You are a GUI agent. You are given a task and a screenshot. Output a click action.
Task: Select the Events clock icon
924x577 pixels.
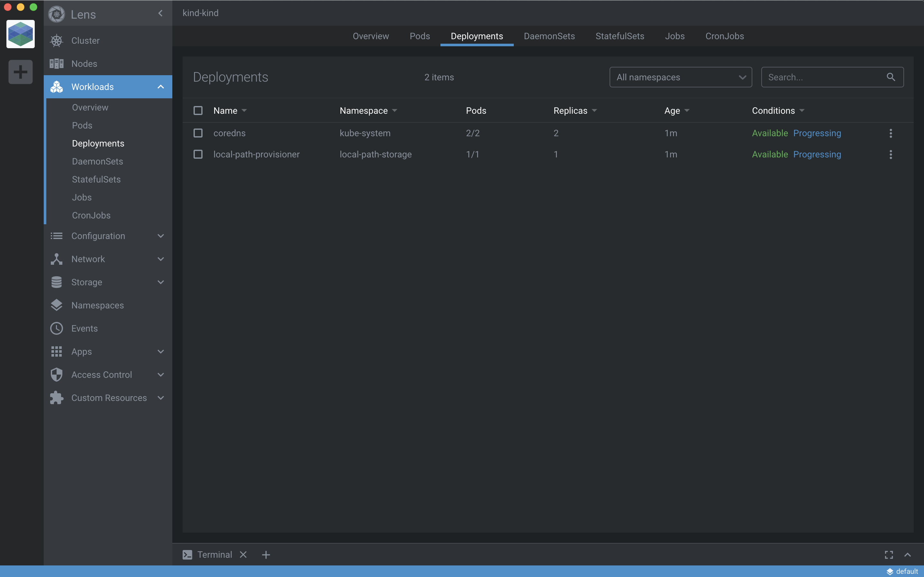click(x=56, y=328)
